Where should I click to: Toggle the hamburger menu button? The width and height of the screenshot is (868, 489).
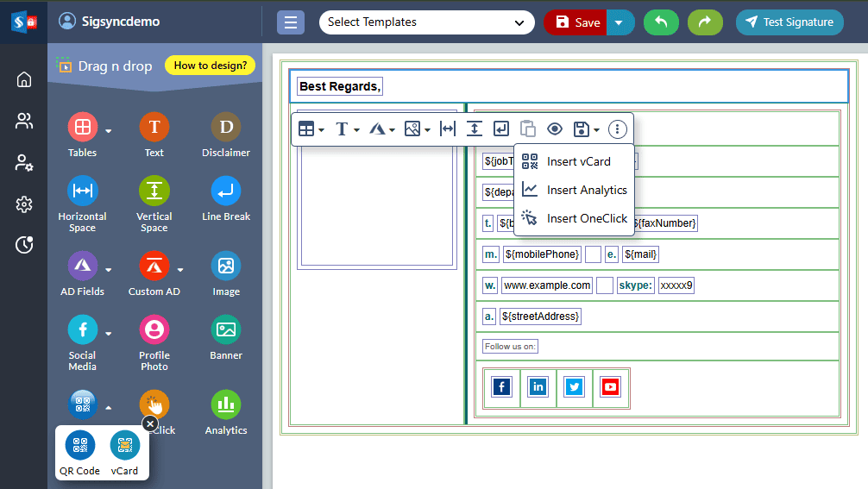point(291,22)
